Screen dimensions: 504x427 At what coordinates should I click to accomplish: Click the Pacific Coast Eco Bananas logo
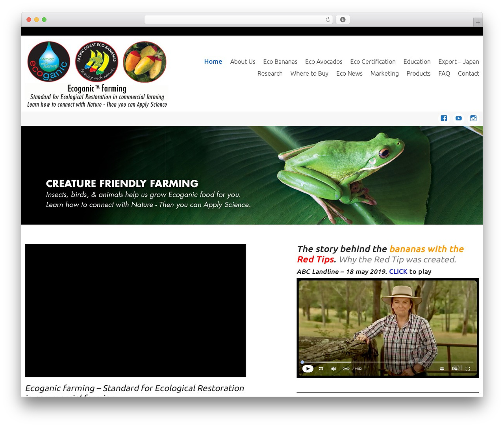click(96, 62)
